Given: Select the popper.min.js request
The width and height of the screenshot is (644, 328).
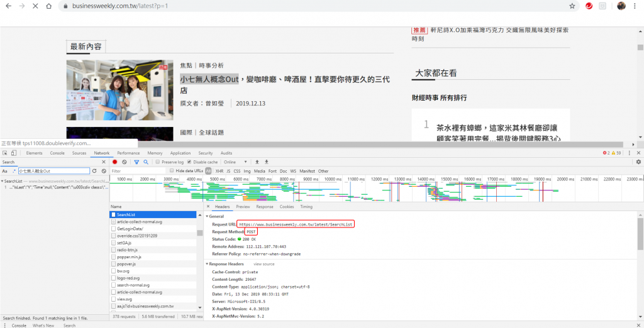Looking at the screenshot, I should click(x=153, y=257).
